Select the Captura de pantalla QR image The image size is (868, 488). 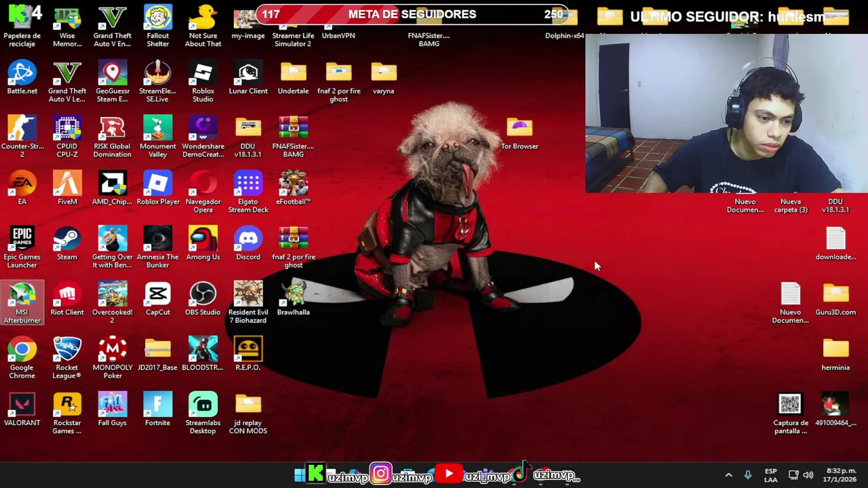[x=790, y=413]
